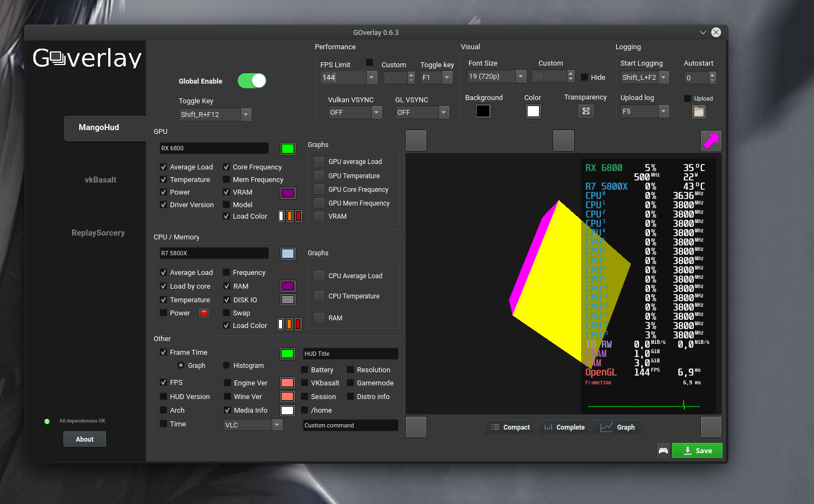
Task: Apply the Graph layout preset
Action: click(x=617, y=427)
